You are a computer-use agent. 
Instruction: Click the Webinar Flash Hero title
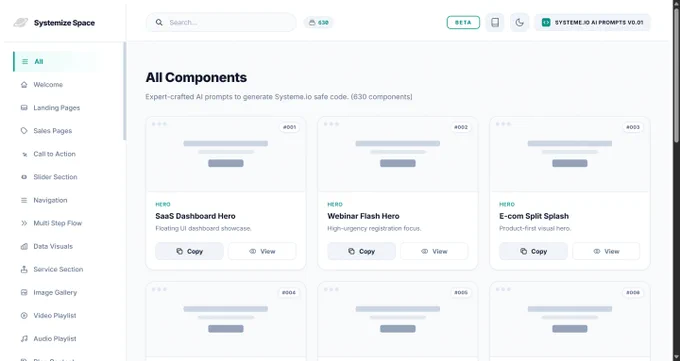click(363, 216)
